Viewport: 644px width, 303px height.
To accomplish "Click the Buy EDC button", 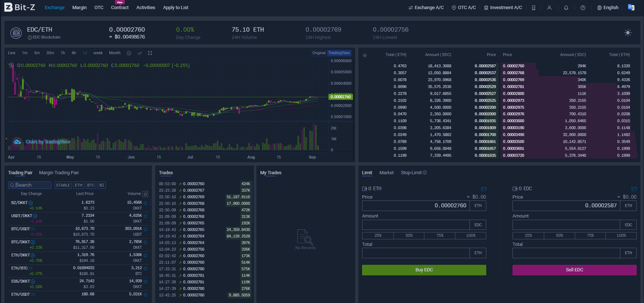I will 424,270.
